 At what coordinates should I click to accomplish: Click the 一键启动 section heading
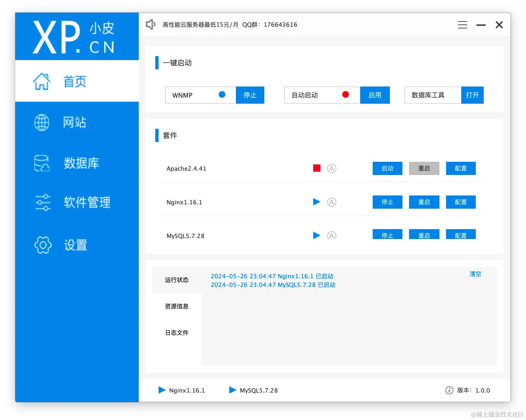(177, 63)
